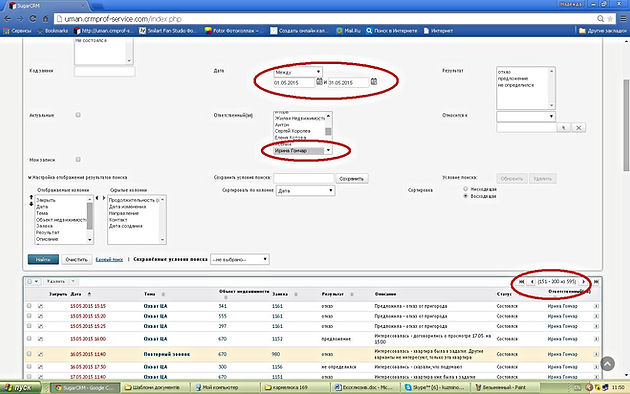Screen dimensions: 630x394
Task: Open the 'Удалить' bulk action dropdown arrow
Action: coord(73,282)
